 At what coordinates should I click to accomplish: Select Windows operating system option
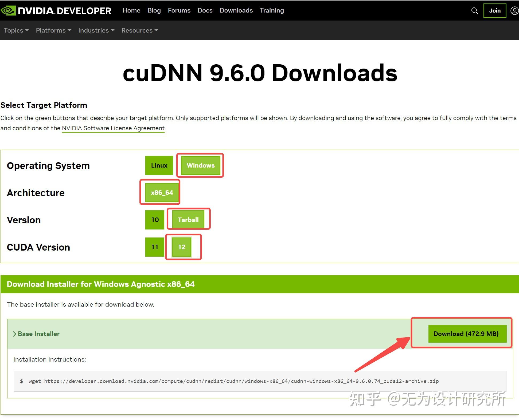pos(200,165)
